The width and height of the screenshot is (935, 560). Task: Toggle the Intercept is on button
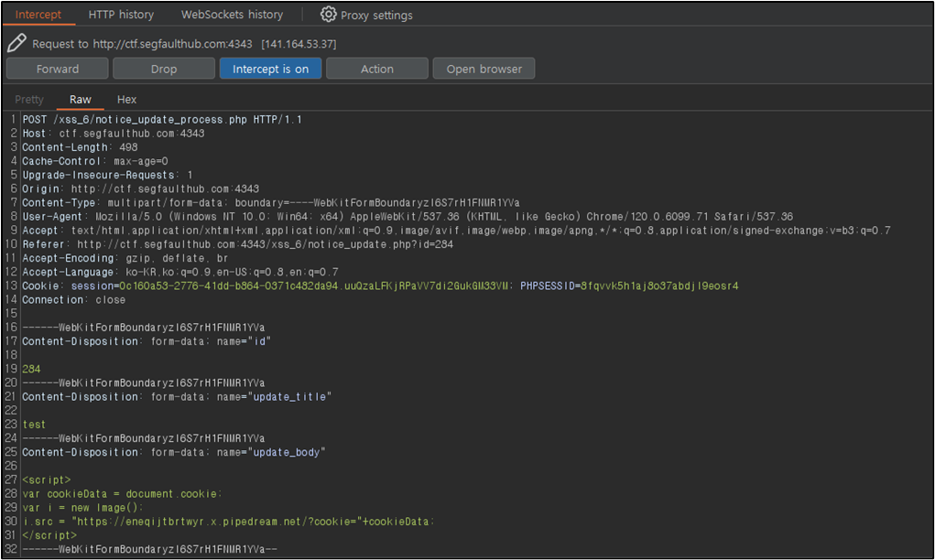271,69
